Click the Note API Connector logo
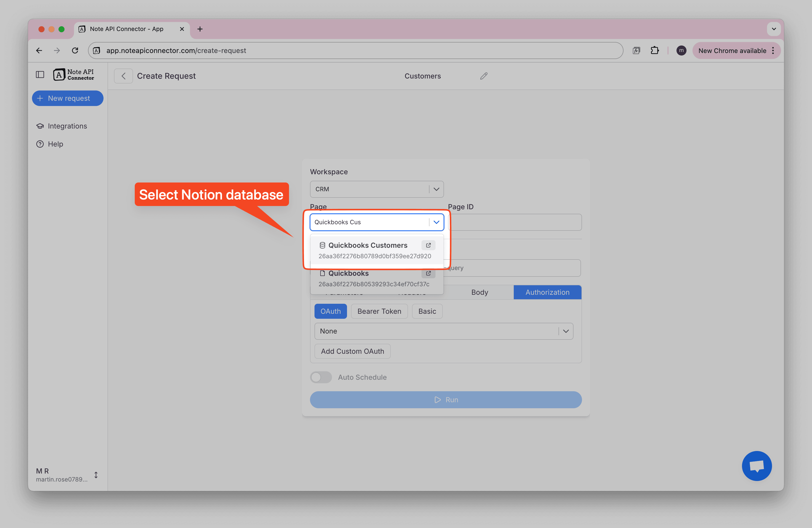 pos(74,75)
